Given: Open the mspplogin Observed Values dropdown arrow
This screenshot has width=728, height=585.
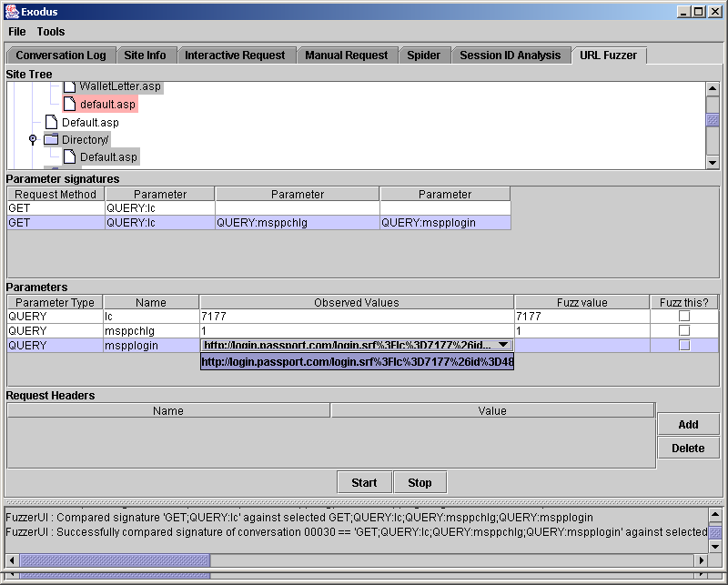Looking at the screenshot, I should (x=503, y=346).
